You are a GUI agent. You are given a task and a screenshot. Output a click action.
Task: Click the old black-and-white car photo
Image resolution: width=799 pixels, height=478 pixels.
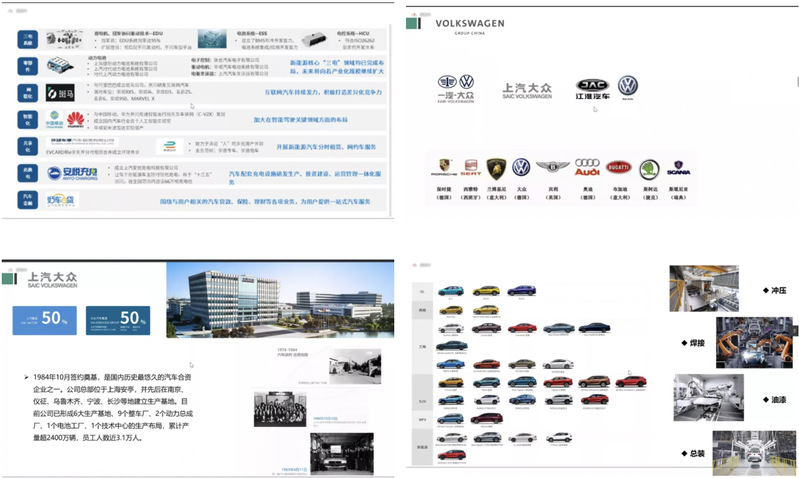342,454
